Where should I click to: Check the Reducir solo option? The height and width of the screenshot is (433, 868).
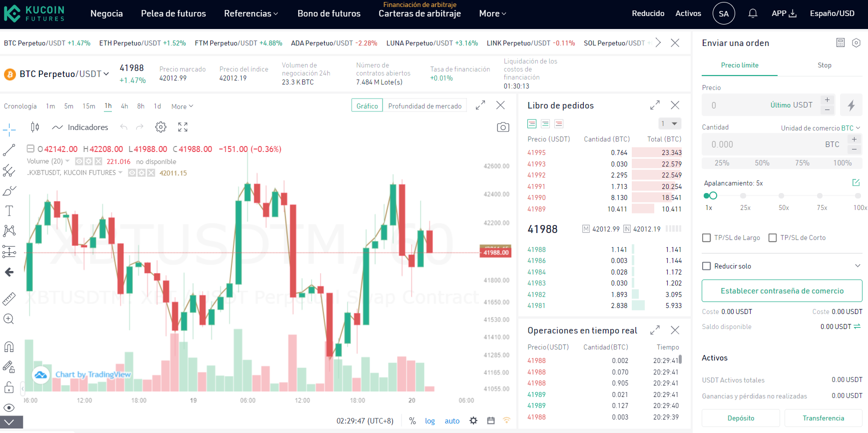707,266
